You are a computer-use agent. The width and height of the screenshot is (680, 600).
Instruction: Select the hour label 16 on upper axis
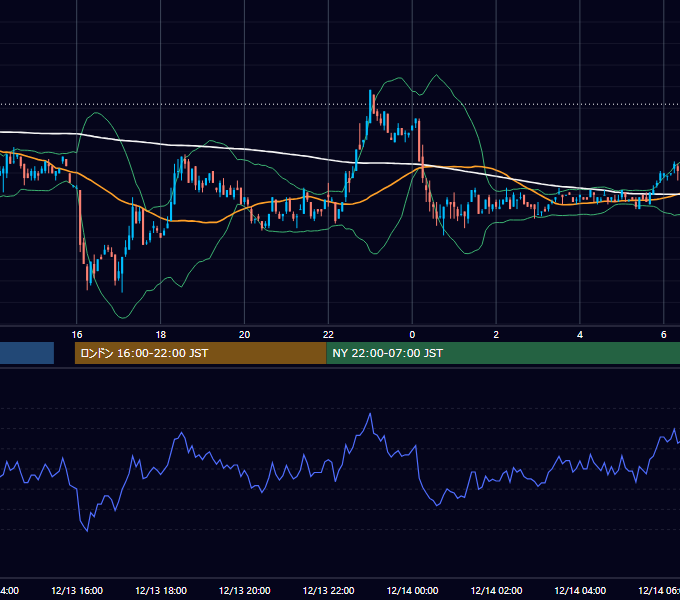tap(77, 335)
